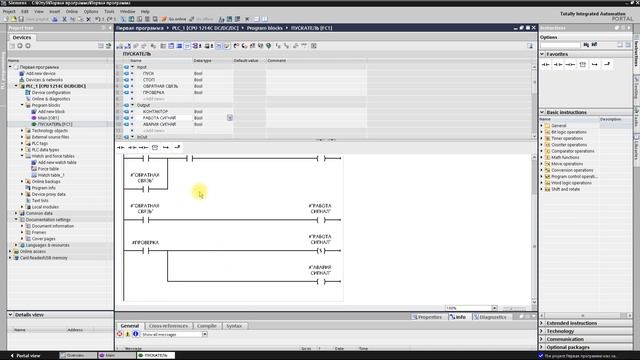
Task: Open the Project menu
Action: 9,11
